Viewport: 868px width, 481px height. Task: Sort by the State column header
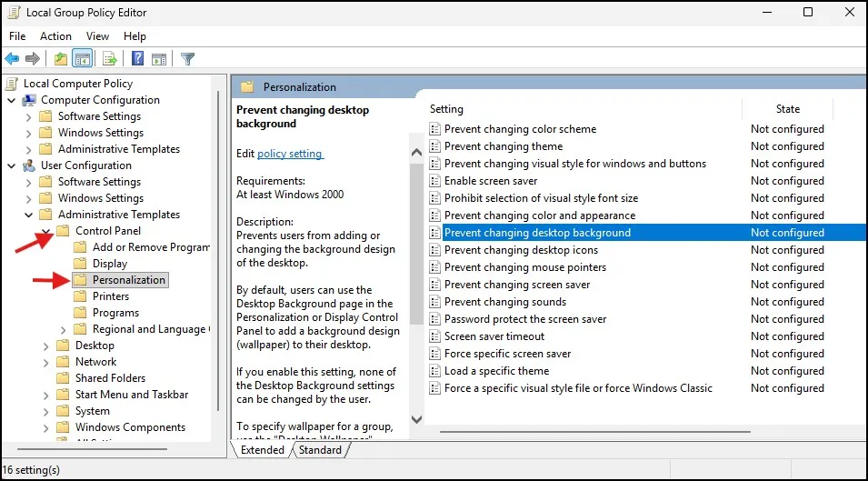tap(787, 109)
